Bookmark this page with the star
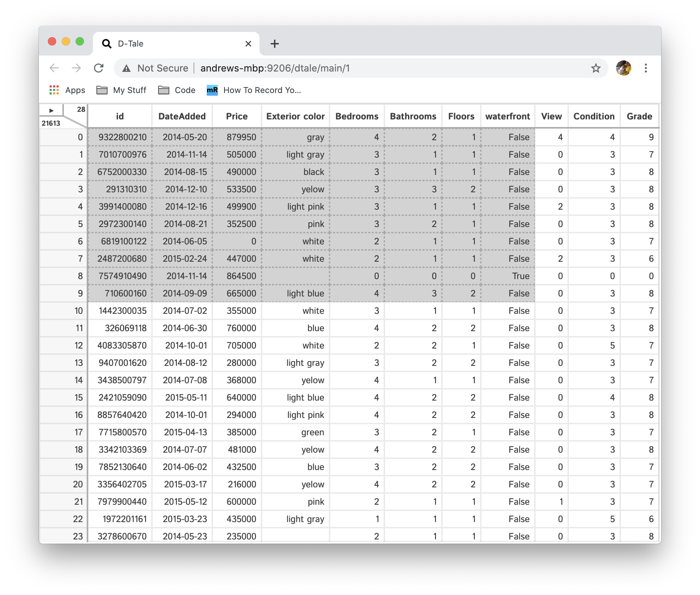Image resolution: width=700 pixels, height=595 pixels. 596,68
